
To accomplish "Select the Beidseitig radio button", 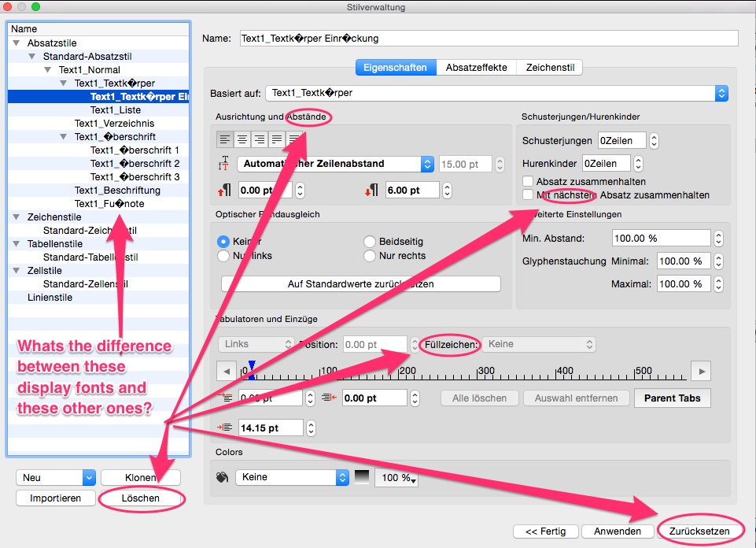I will coord(371,242).
